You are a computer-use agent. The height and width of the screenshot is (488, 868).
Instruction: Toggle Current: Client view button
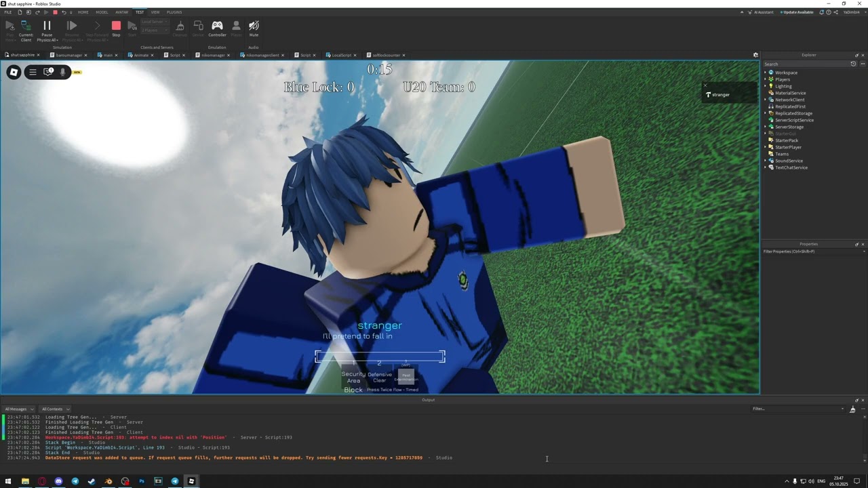tap(26, 30)
